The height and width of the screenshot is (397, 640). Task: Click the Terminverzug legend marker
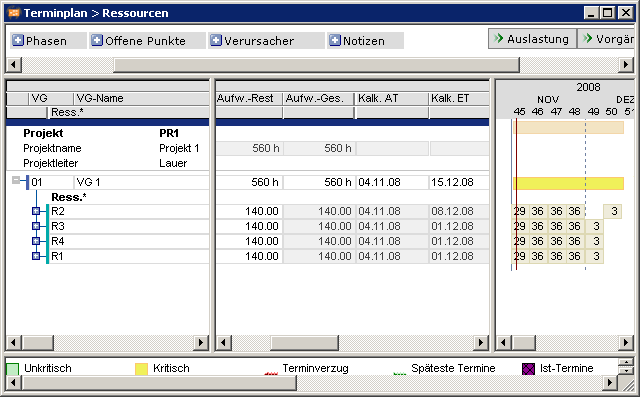pos(271,373)
